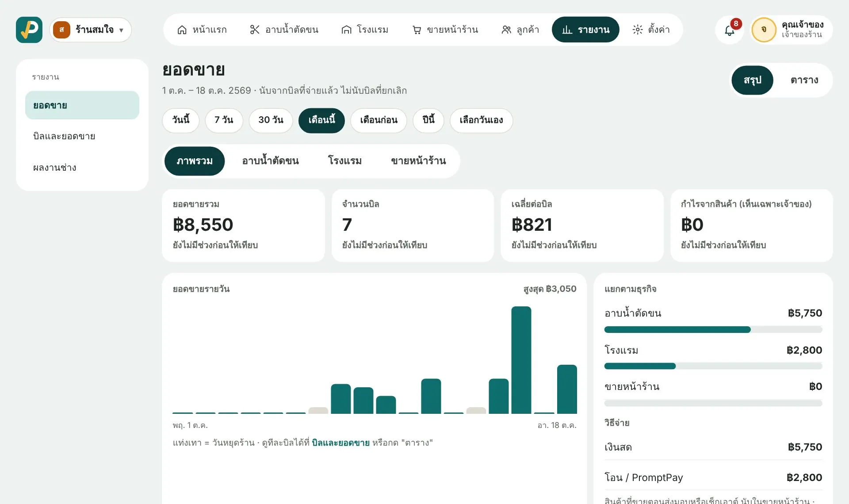Click the home icon for หน้าแรก

click(x=182, y=30)
